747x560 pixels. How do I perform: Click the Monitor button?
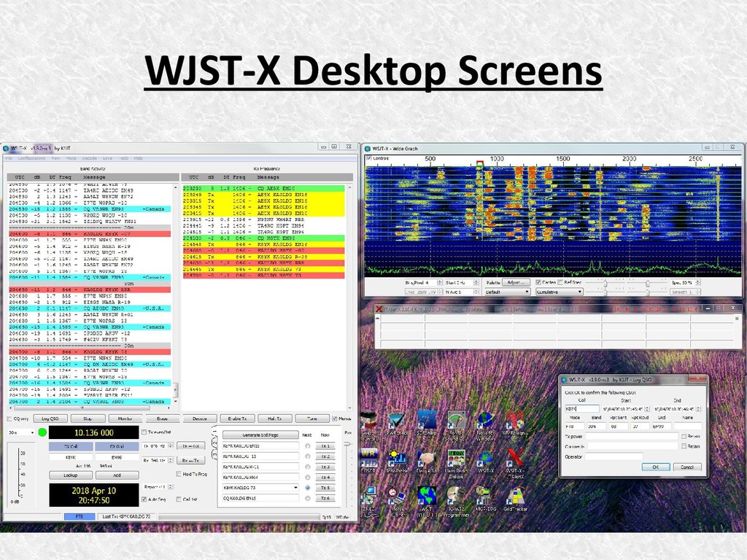(125, 419)
